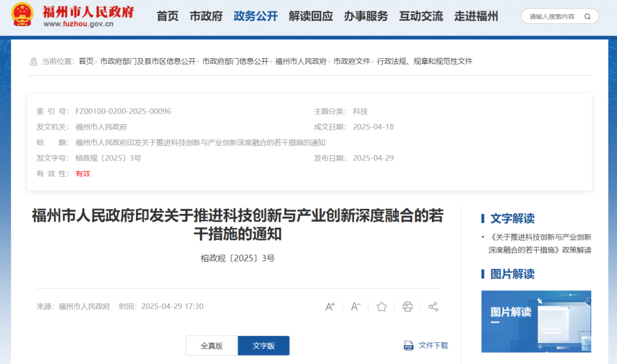617x364 pixels.
Task: Decrease font size with A- icon
Action: (355, 307)
